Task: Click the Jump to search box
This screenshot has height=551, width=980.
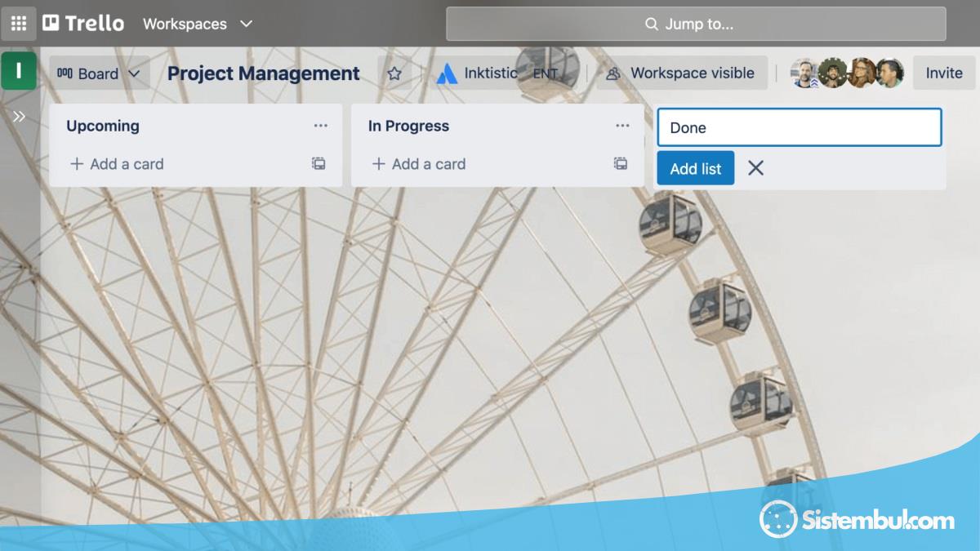Action: [696, 24]
